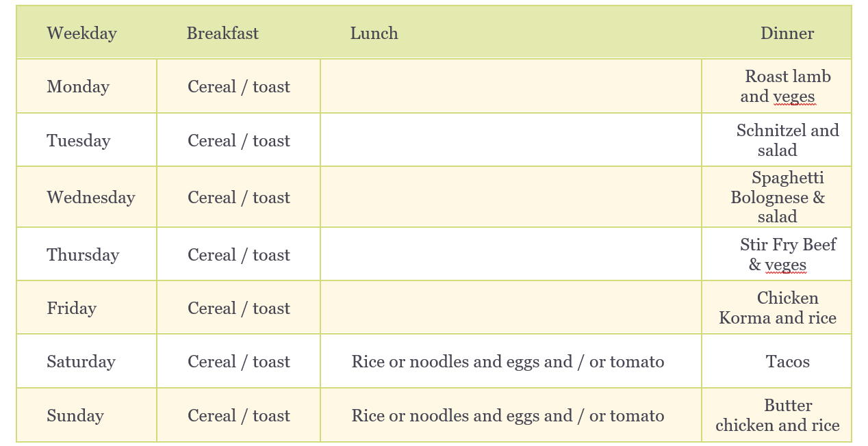Screen dimensions: 868x446
Task: Select the Schnitzel and salad cell
Action: (777, 140)
